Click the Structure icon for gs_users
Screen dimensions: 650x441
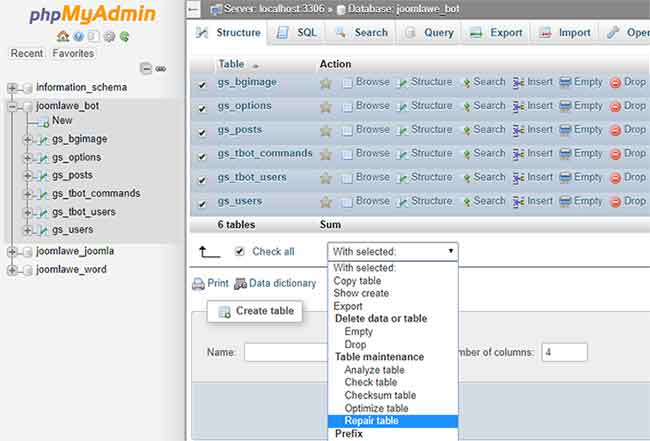pyautogui.click(x=402, y=202)
